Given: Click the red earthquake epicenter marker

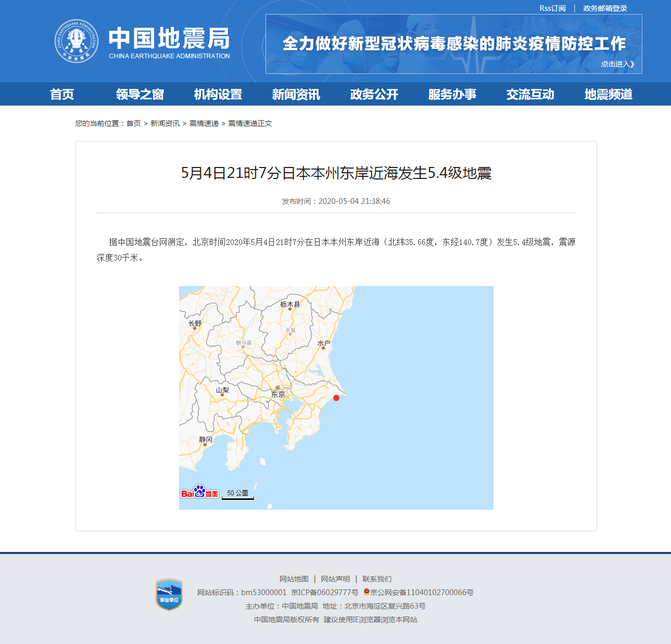Looking at the screenshot, I should coord(336,398).
